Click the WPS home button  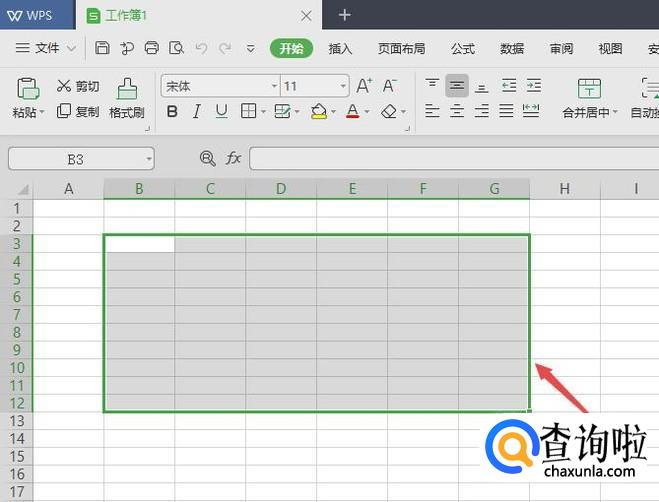(x=38, y=15)
